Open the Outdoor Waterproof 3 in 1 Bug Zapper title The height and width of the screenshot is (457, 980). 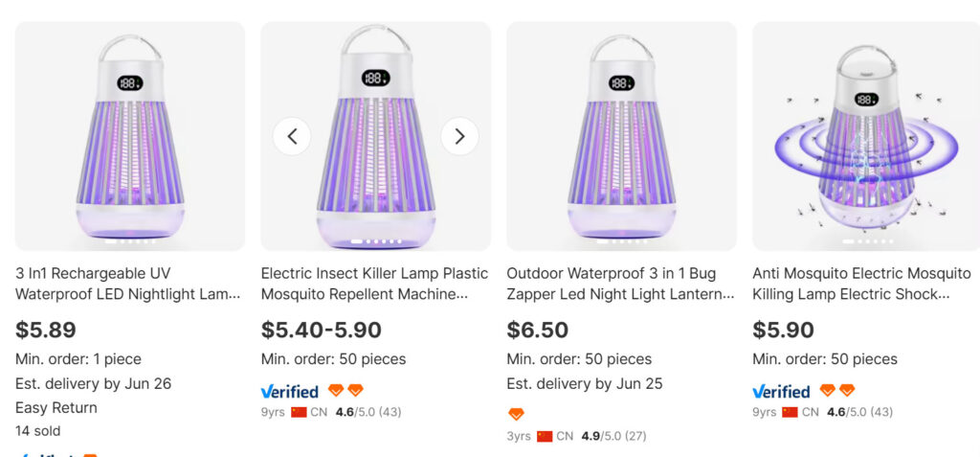(620, 284)
